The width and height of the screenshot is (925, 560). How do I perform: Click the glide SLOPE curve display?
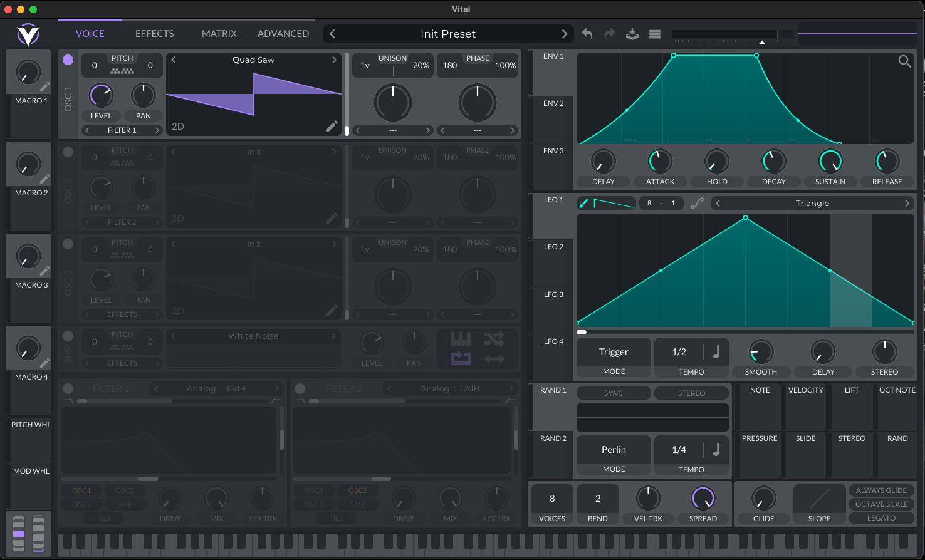[x=819, y=499]
